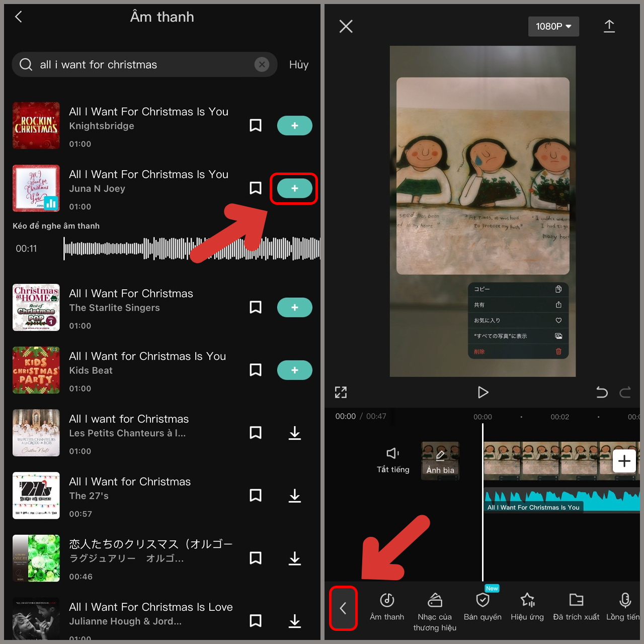Screen dimensions: 644x644
Task: Tap the 共有 option in the preview
Action: point(518,305)
